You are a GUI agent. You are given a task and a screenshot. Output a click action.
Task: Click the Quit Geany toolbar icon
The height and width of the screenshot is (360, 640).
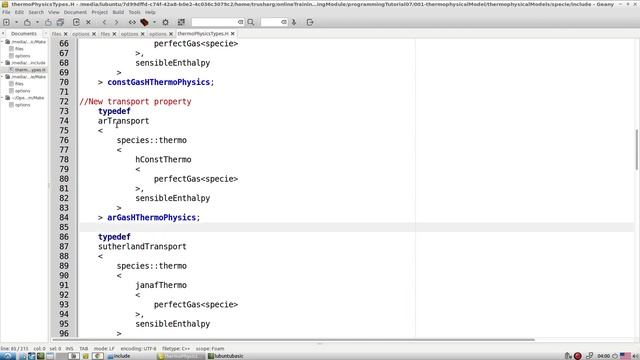pos(310,22)
